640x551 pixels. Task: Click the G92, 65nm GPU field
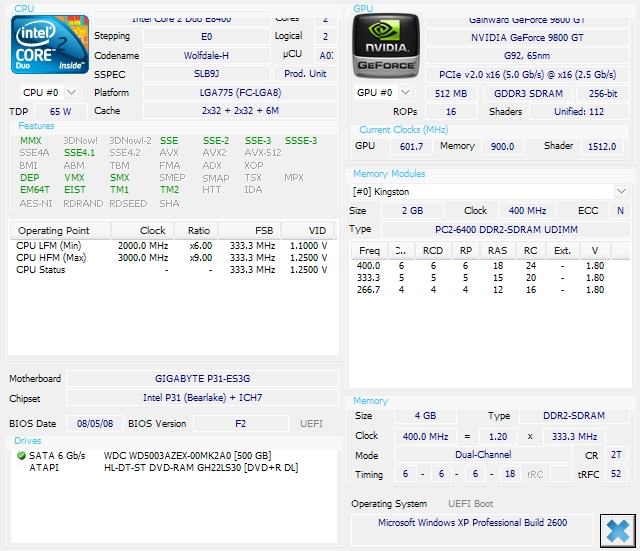pos(527,56)
